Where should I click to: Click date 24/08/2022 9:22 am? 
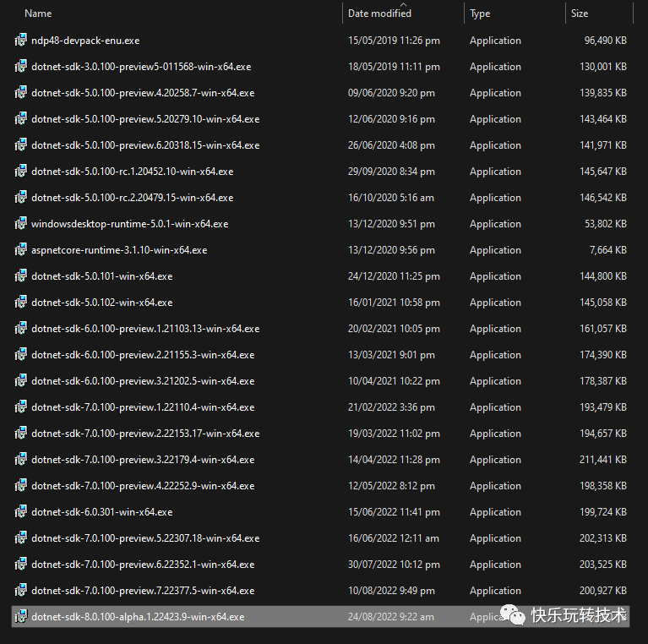391,617
